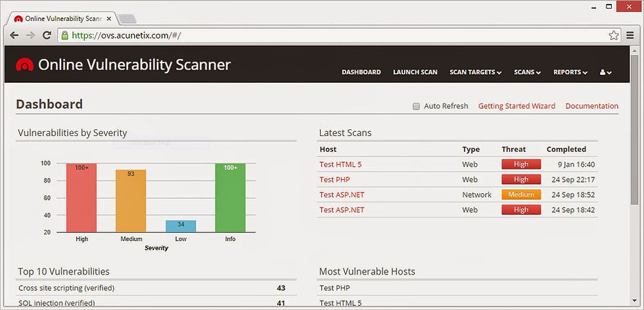Open the Test PHP scan in Latest Scans
644x310 pixels.
coord(334,179)
